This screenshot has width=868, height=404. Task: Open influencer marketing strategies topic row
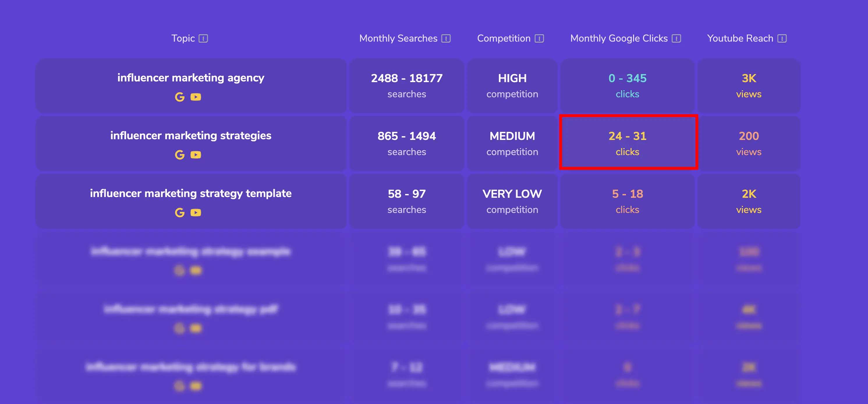(191, 135)
